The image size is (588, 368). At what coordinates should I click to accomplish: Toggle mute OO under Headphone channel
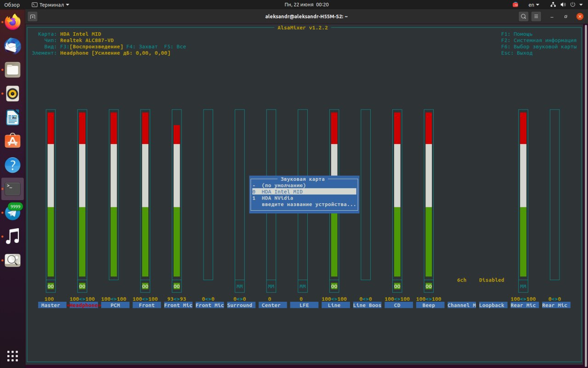click(x=82, y=286)
